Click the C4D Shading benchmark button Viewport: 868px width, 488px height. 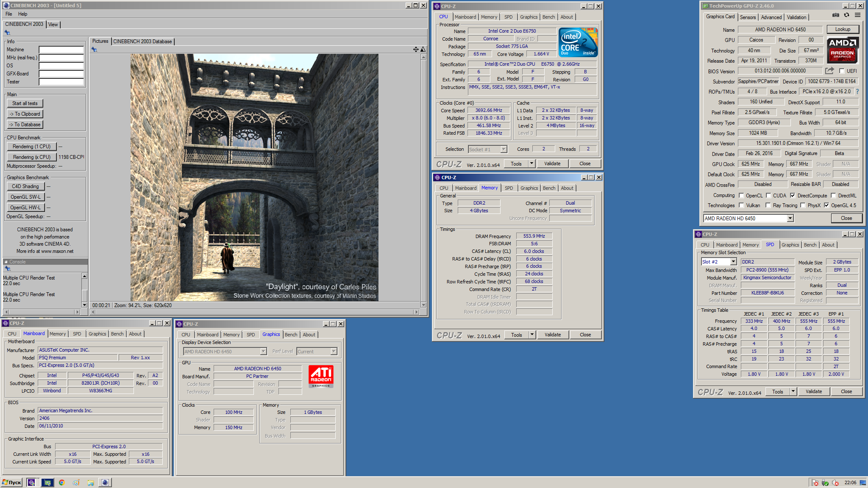pyautogui.click(x=25, y=186)
